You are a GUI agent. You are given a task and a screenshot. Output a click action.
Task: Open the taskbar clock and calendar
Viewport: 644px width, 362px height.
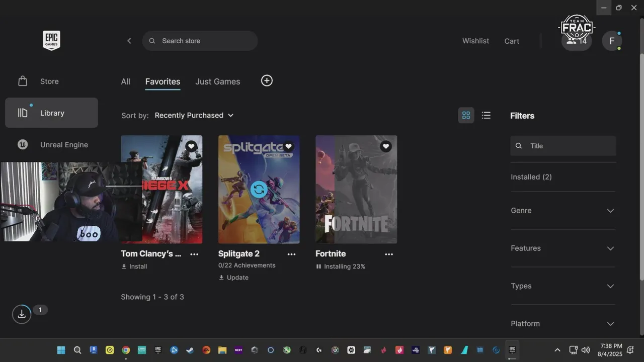click(610, 350)
